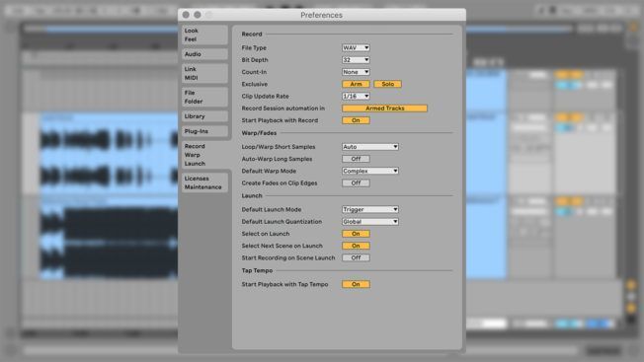Toggle the Exclusive Arm button

click(356, 84)
